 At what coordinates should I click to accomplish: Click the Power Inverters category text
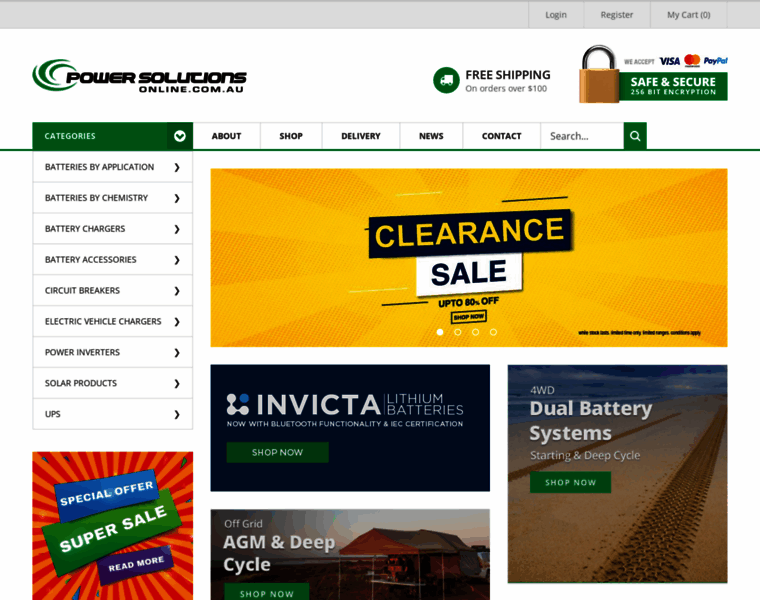(x=82, y=352)
